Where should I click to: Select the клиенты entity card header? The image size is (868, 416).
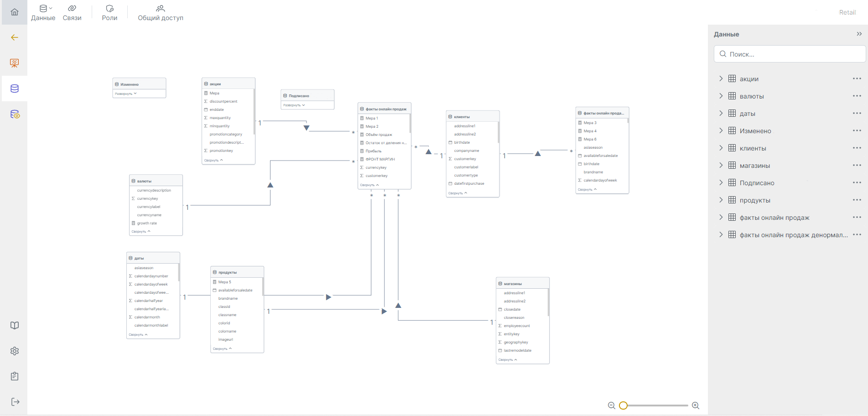[473, 116]
